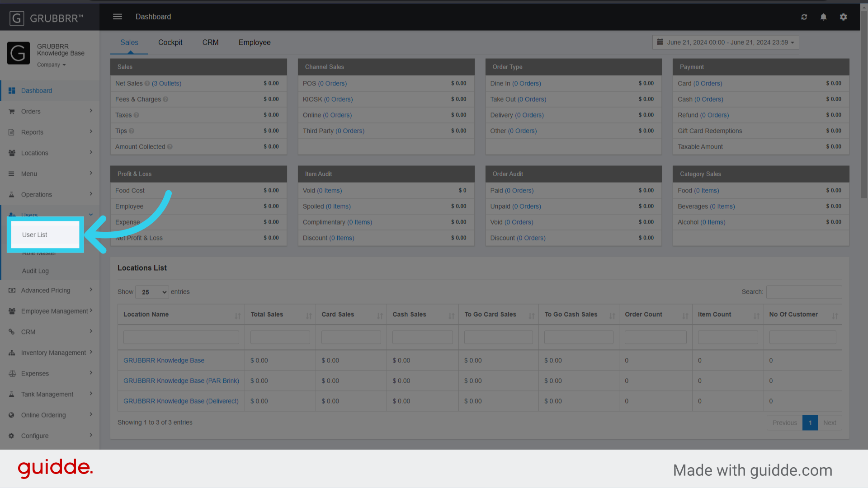
Task: Open the Show entries count dropdown
Action: tap(152, 292)
